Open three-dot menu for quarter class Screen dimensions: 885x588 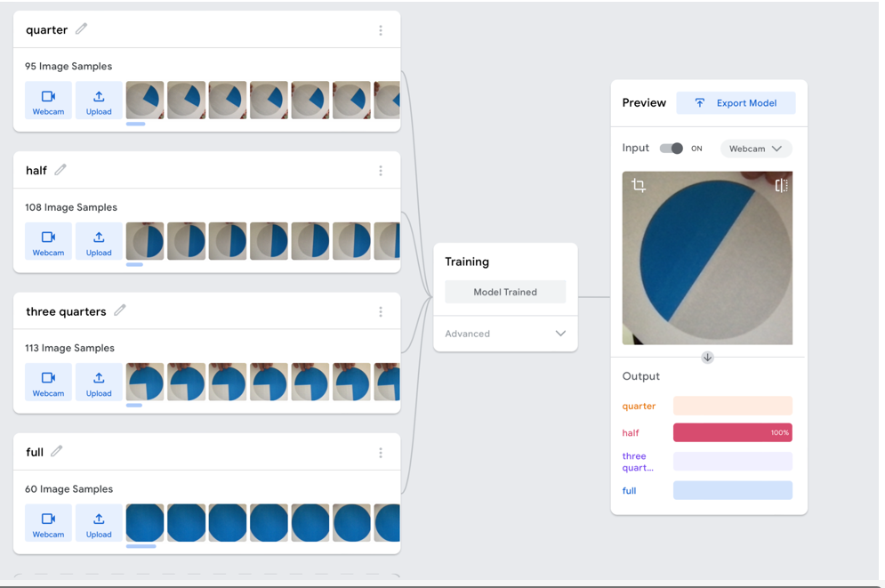coord(381,30)
